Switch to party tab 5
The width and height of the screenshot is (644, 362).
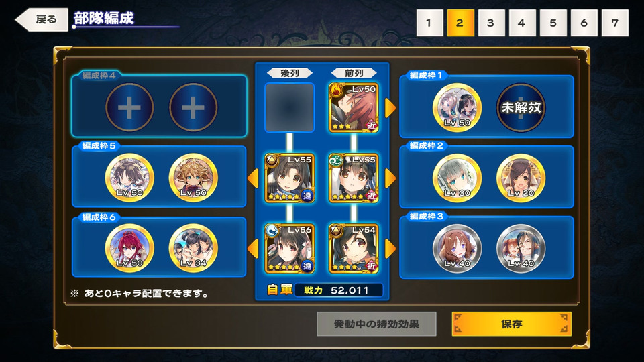(x=553, y=23)
